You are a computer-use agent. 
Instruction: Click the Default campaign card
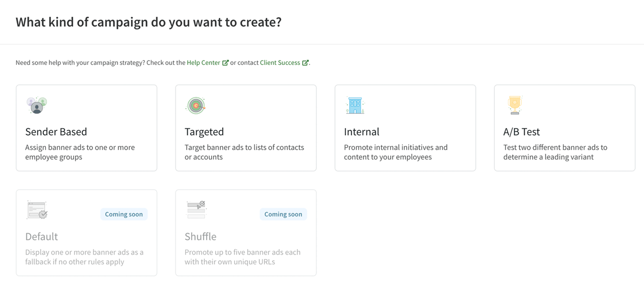point(86,233)
